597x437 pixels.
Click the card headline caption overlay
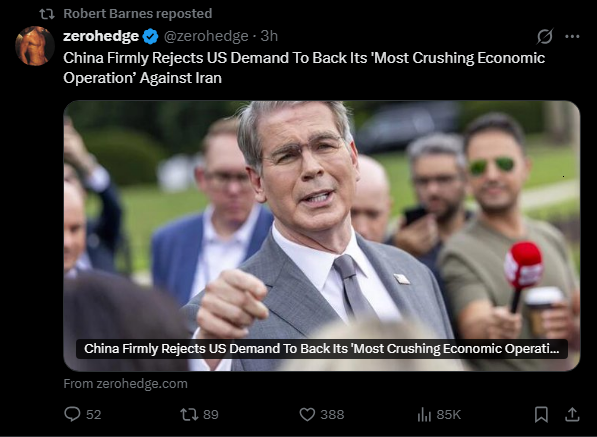(x=322, y=349)
